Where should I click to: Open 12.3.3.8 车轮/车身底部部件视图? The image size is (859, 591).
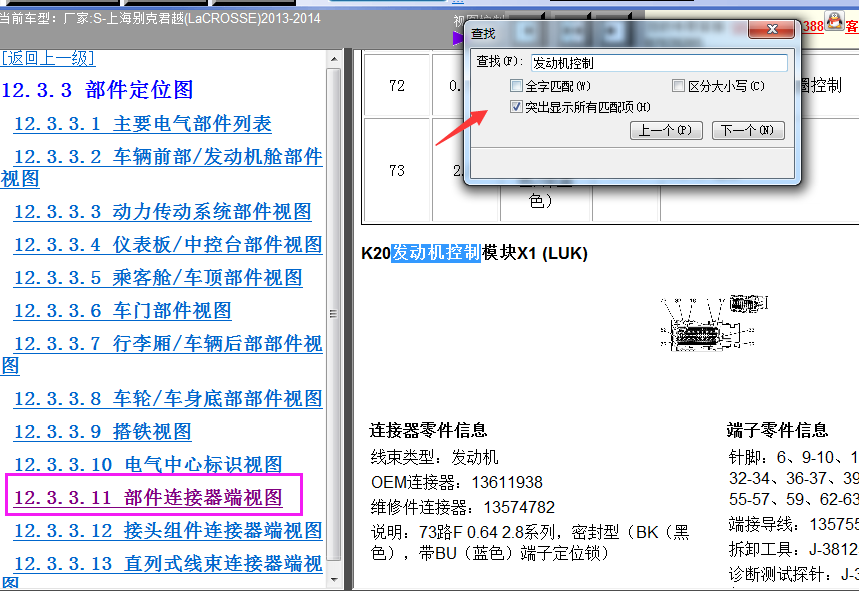tap(168, 399)
